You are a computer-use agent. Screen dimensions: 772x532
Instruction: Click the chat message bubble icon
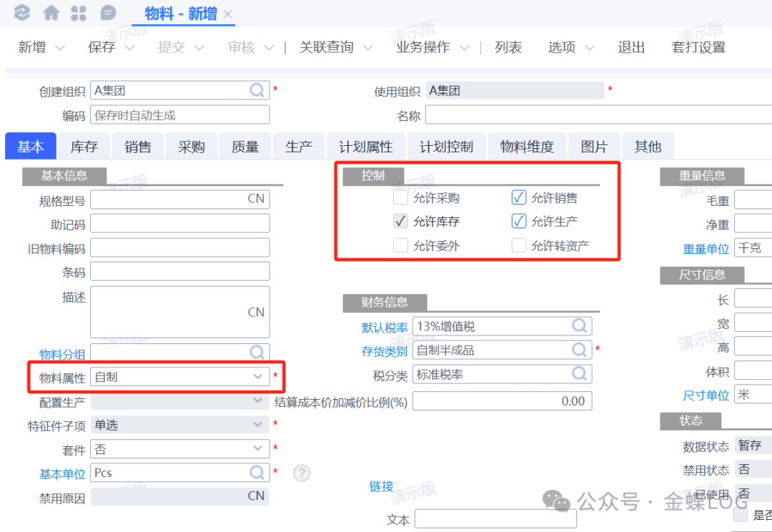pyautogui.click(x=108, y=13)
